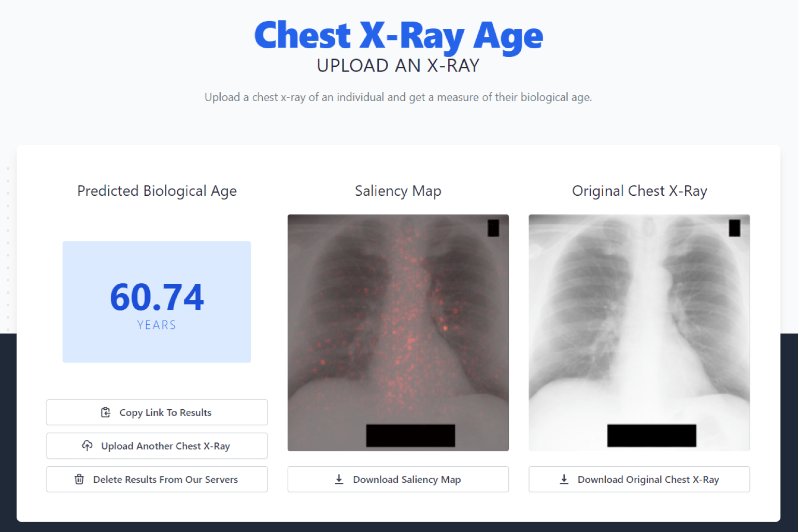Click the Chest X-Ray Age site title
This screenshot has width=798, height=532.
[398, 35]
